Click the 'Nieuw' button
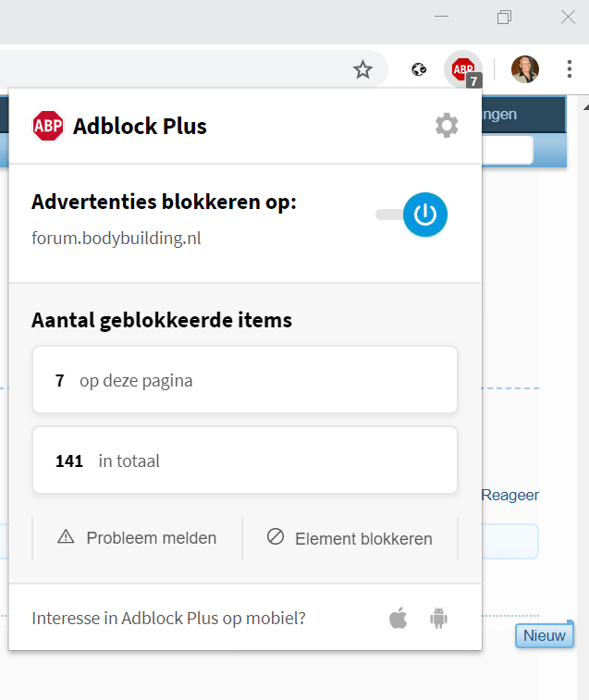 [x=544, y=635]
